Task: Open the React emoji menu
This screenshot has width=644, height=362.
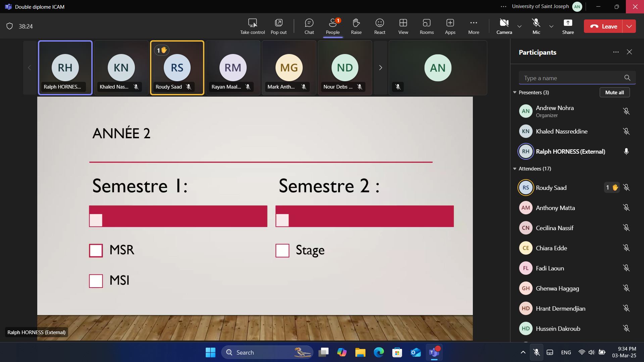Action: 380,26
